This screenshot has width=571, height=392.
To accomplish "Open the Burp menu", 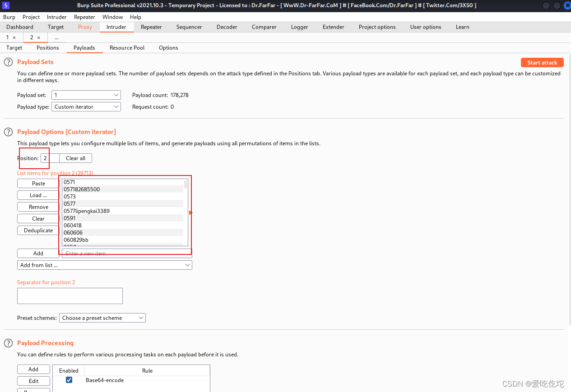I will (9, 17).
